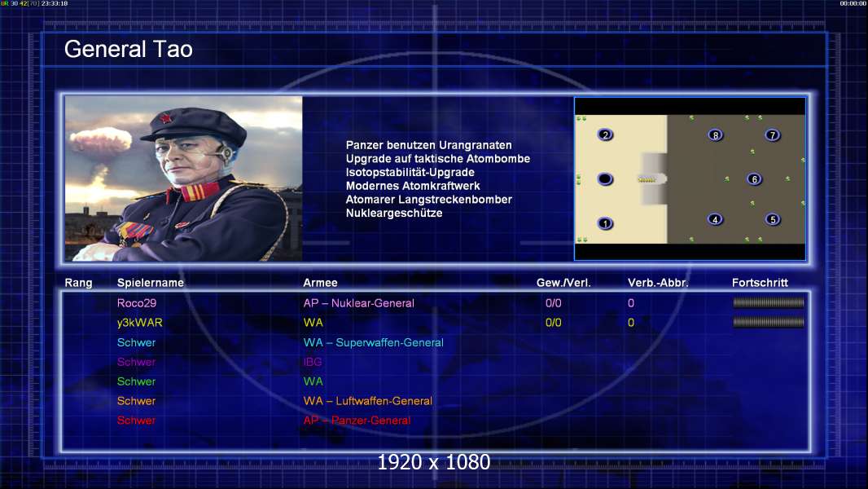Click the green Schwer player name
Viewport: 868px width, 489px height.
click(x=136, y=381)
